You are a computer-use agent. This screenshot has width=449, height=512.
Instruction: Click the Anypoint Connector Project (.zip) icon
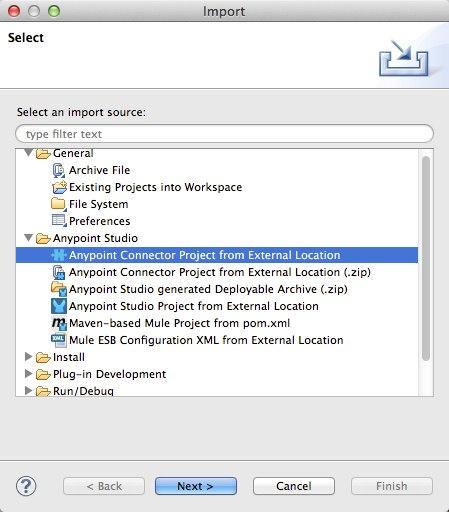coord(59,272)
